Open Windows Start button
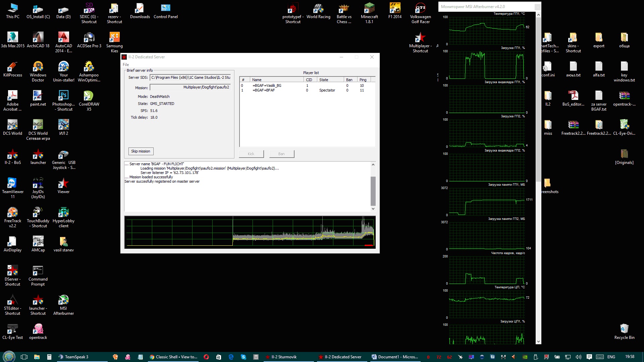644x362 pixels. pos(9,357)
